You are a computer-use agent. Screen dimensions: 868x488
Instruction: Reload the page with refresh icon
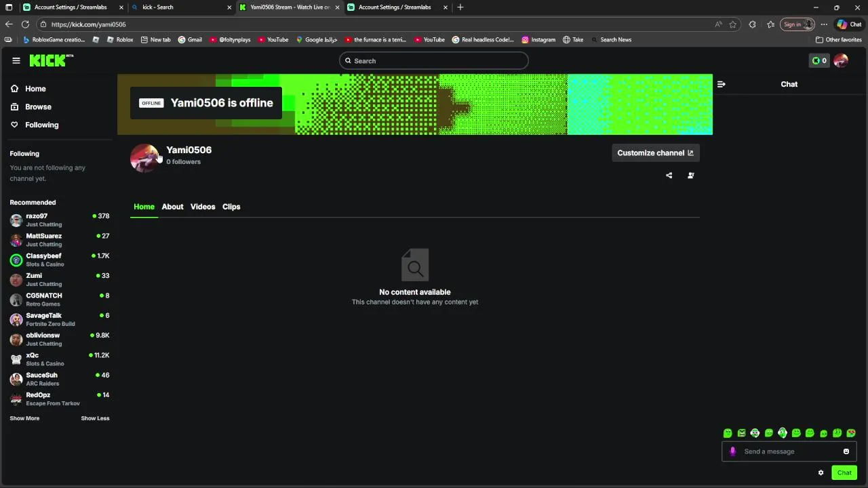(25, 24)
